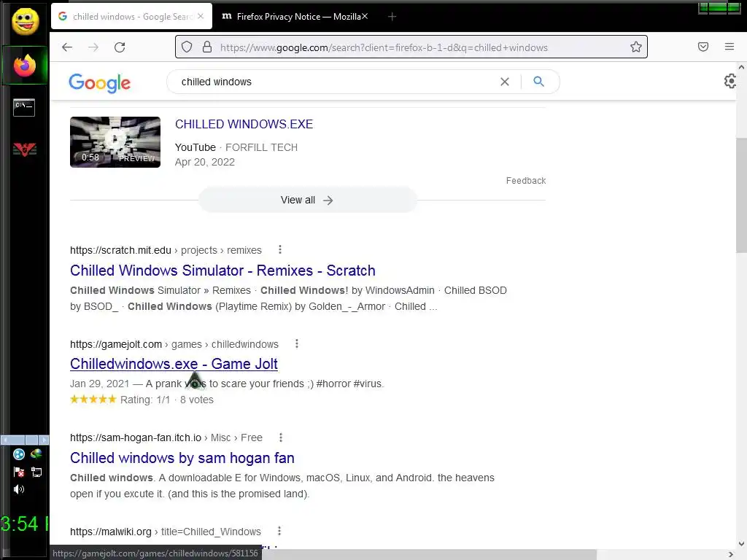This screenshot has width=747, height=560.
Task: Click the 'Apr 20, 2022' video date
Action: [x=205, y=162]
